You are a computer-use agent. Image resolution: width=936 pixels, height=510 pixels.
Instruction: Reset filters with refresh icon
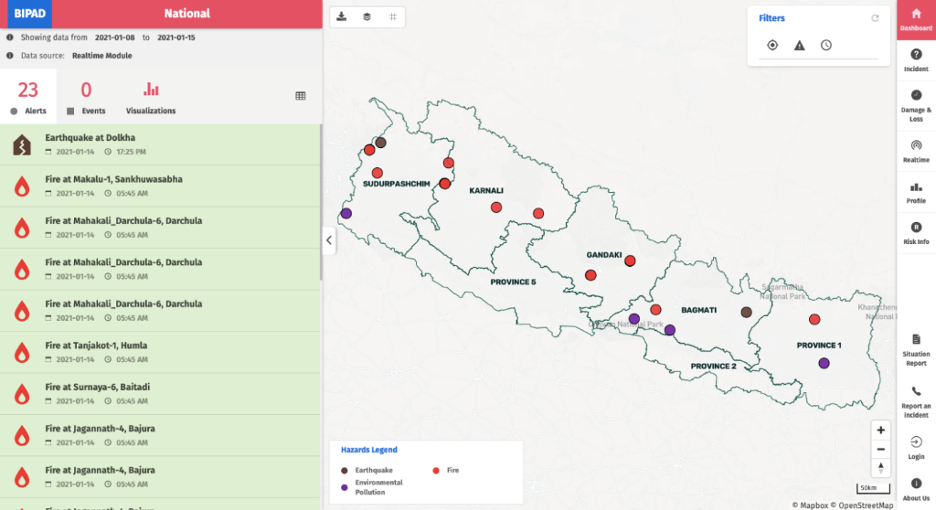coord(875,18)
